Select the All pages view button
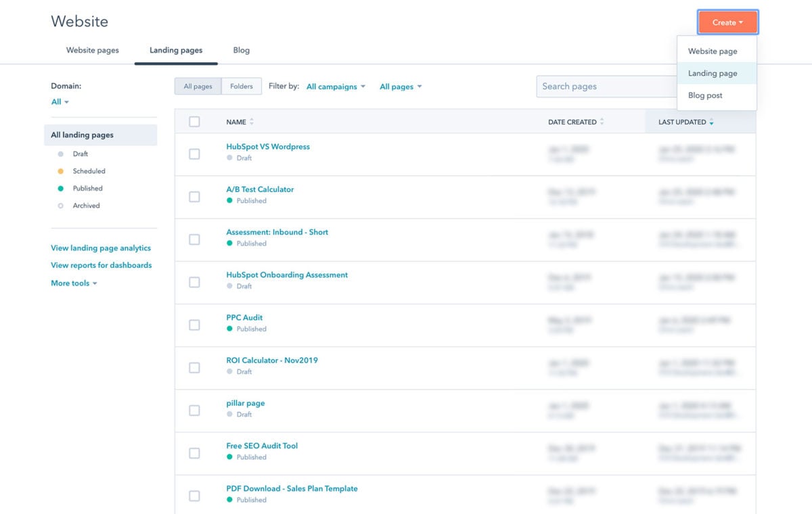812x514 pixels. [x=198, y=87]
